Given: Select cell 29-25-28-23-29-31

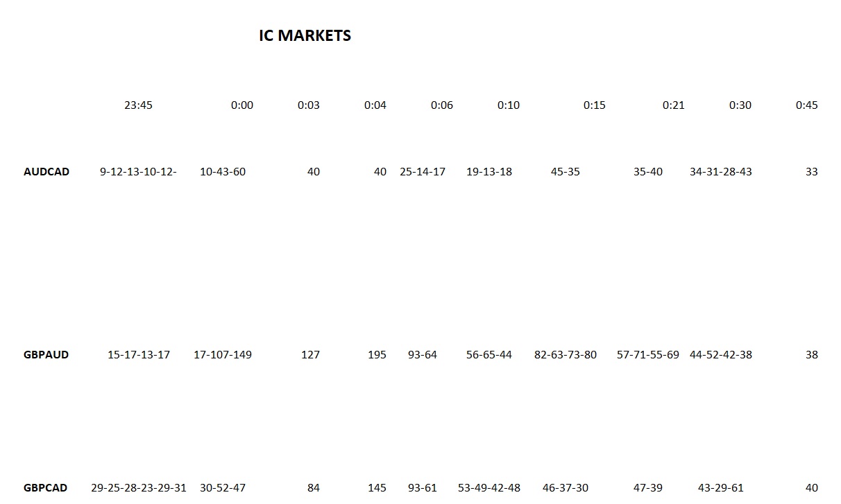Looking at the screenshot, I should pyautogui.click(x=139, y=488).
